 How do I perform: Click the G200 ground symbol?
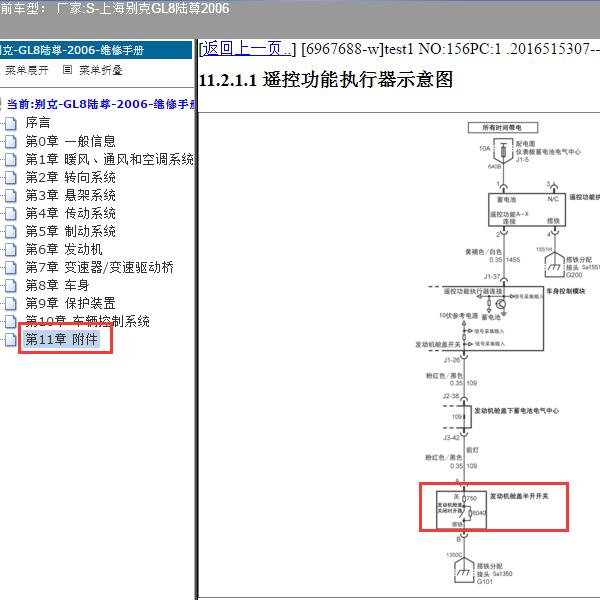pos(554,265)
